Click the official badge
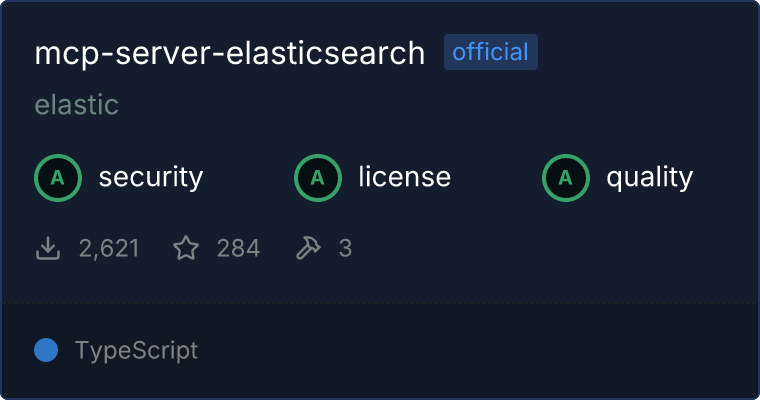Image resolution: width=760 pixels, height=400 pixels. click(491, 52)
